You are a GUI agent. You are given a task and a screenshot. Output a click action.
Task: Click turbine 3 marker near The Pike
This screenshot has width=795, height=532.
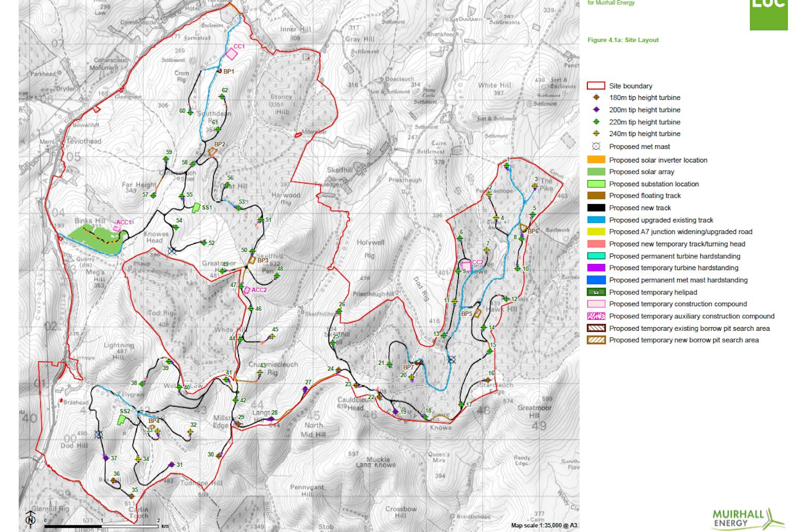click(535, 186)
